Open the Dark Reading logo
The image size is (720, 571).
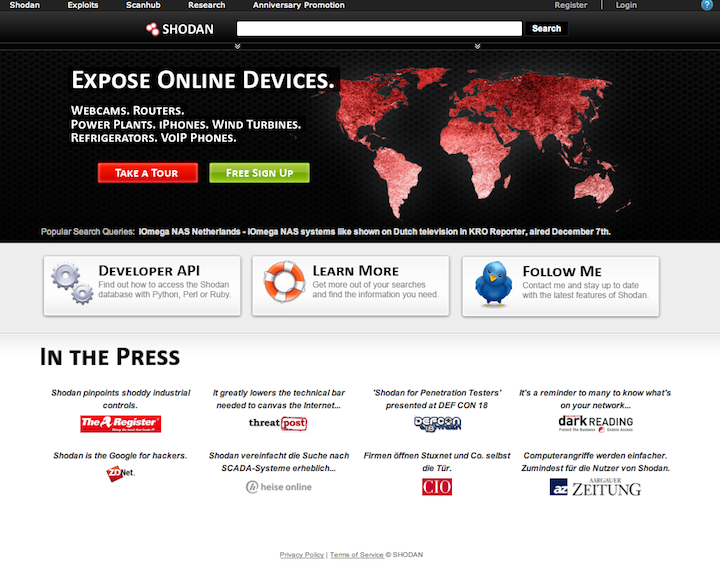pos(596,423)
